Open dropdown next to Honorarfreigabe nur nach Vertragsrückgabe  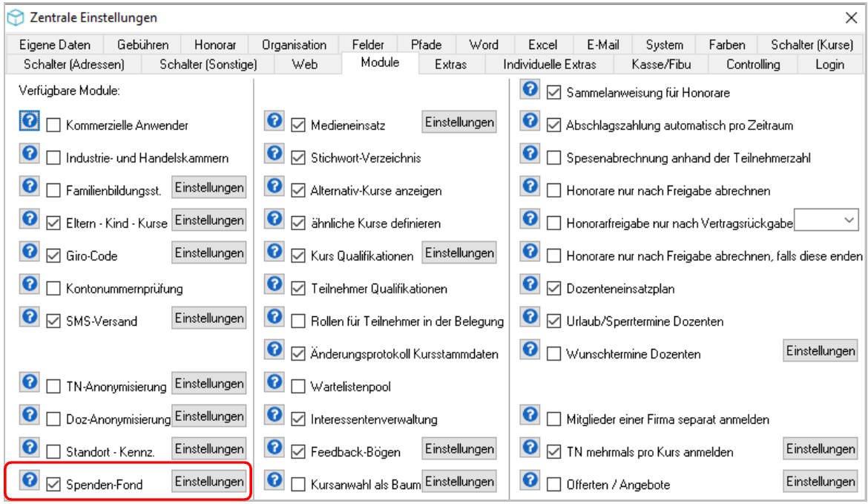(x=849, y=220)
